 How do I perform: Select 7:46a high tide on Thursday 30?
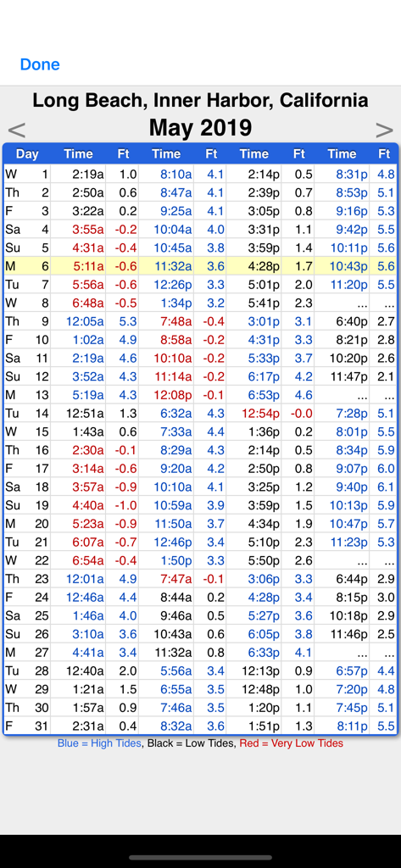tap(176, 708)
